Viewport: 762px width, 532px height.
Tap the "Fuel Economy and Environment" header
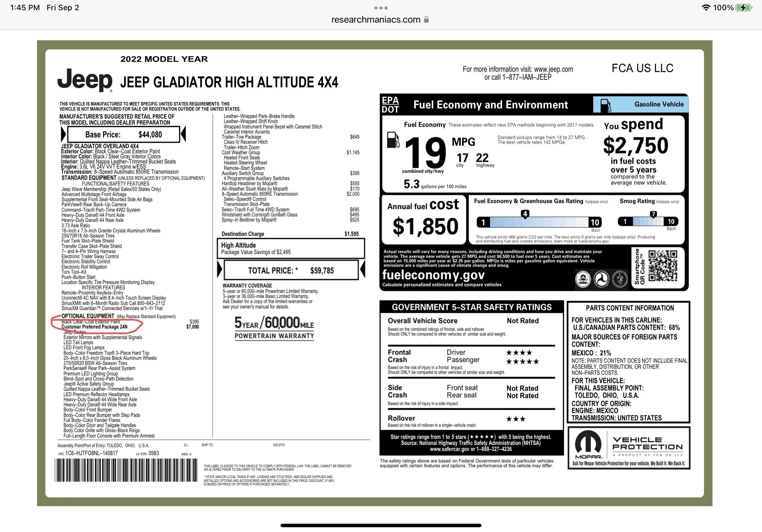coord(490,105)
